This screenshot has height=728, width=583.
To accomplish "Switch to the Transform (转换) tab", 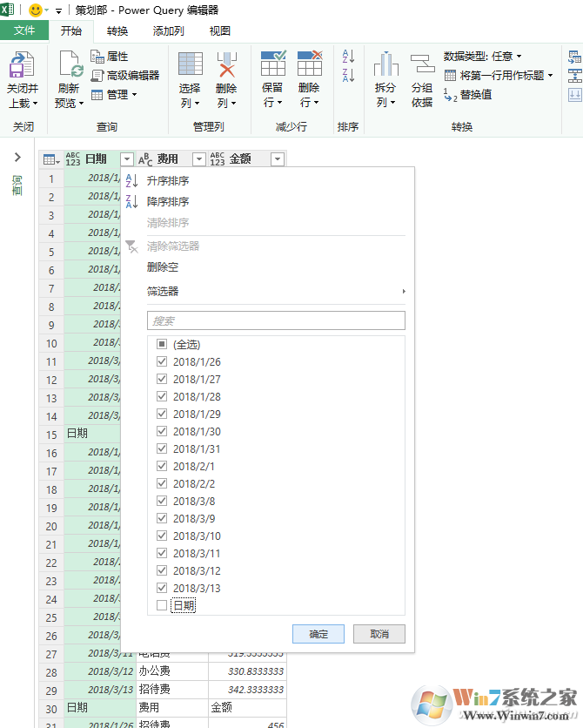I will coord(117,31).
